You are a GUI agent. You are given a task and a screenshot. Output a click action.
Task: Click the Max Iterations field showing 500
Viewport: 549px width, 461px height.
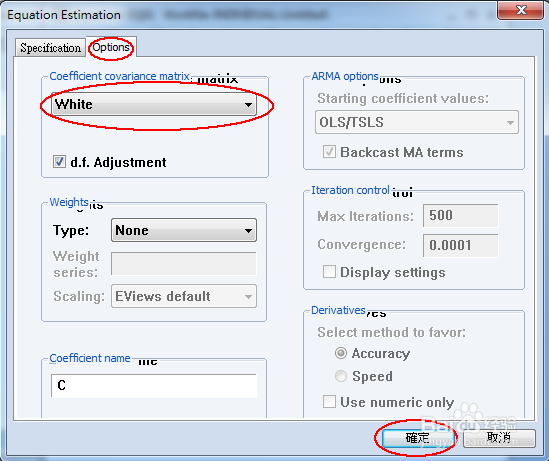coord(460,216)
